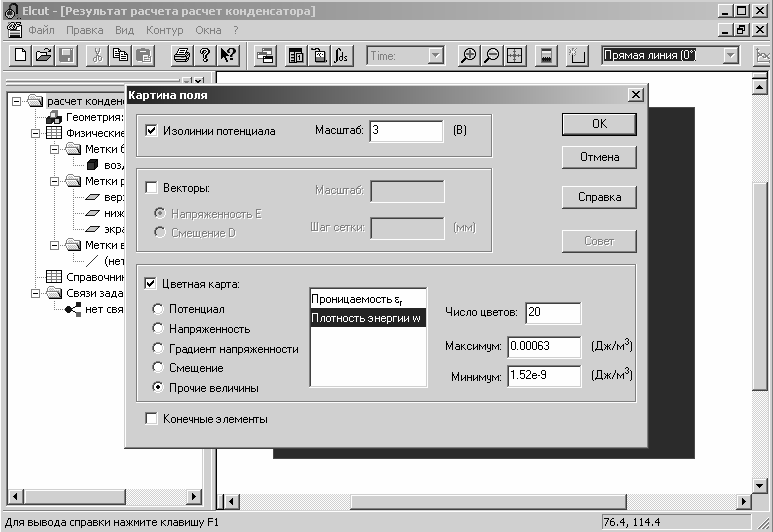The width and height of the screenshot is (773, 532).
Task: Open the ? help menu
Action: click(236, 31)
